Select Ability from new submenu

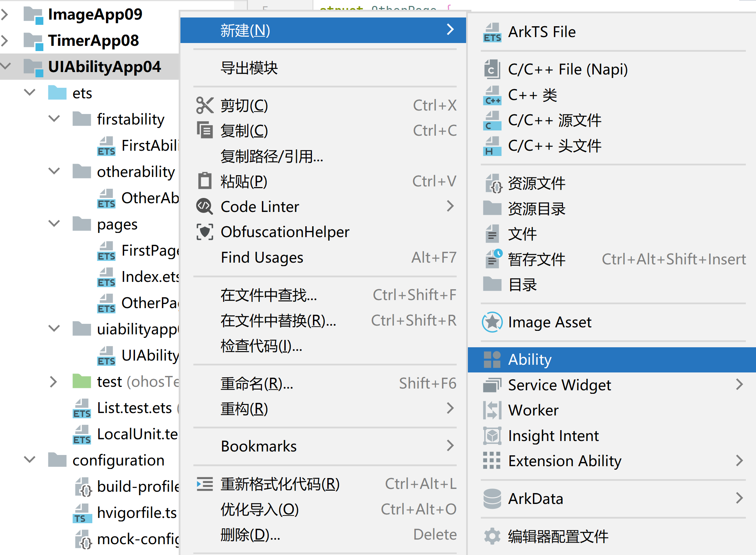click(x=530, y=360)
